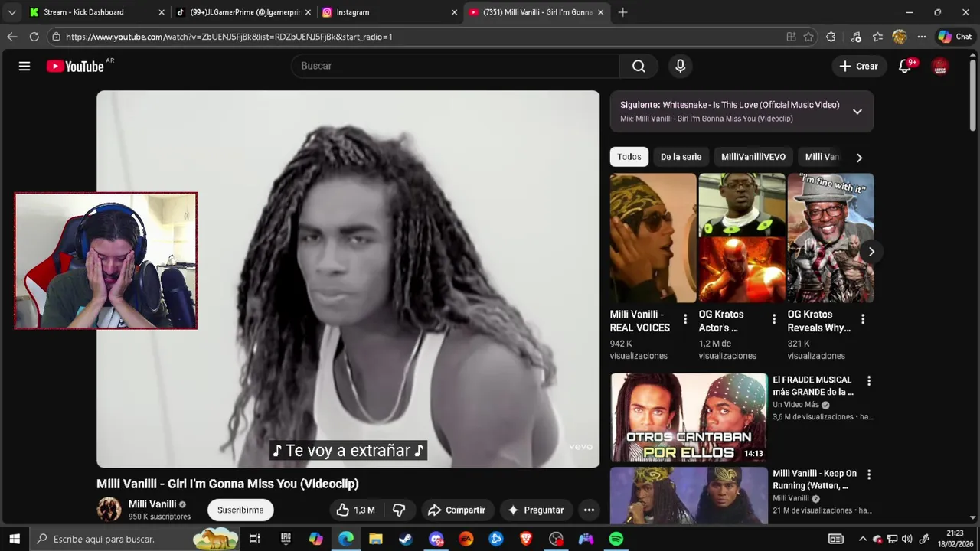Click the YouTube logo to go home

tap(75, 67)
